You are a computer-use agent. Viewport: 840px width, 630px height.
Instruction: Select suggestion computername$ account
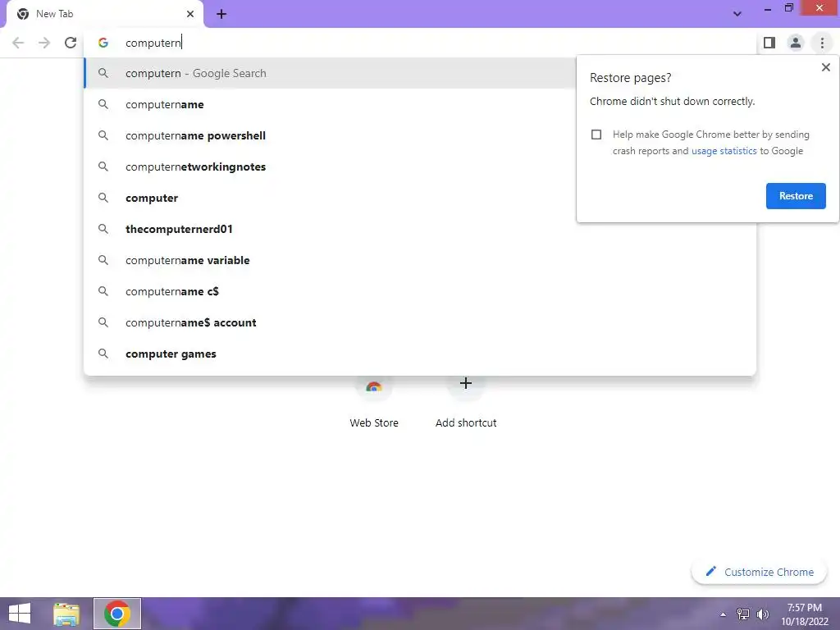420,322
